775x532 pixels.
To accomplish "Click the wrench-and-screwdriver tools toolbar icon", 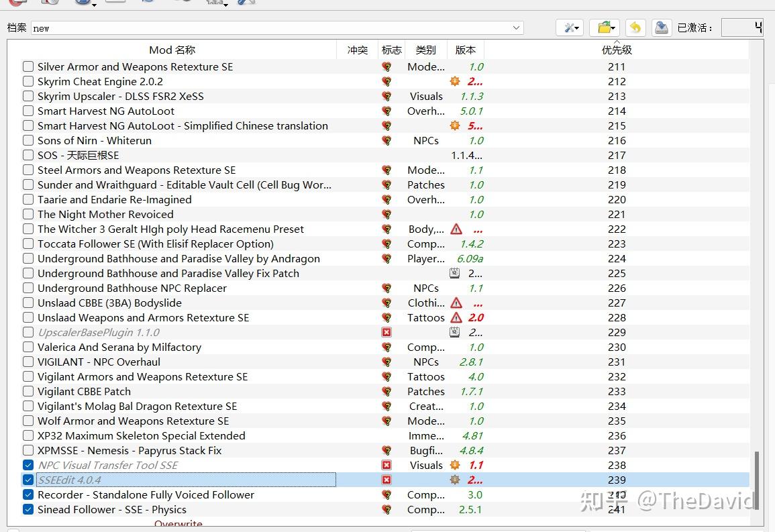I will 569,28.
